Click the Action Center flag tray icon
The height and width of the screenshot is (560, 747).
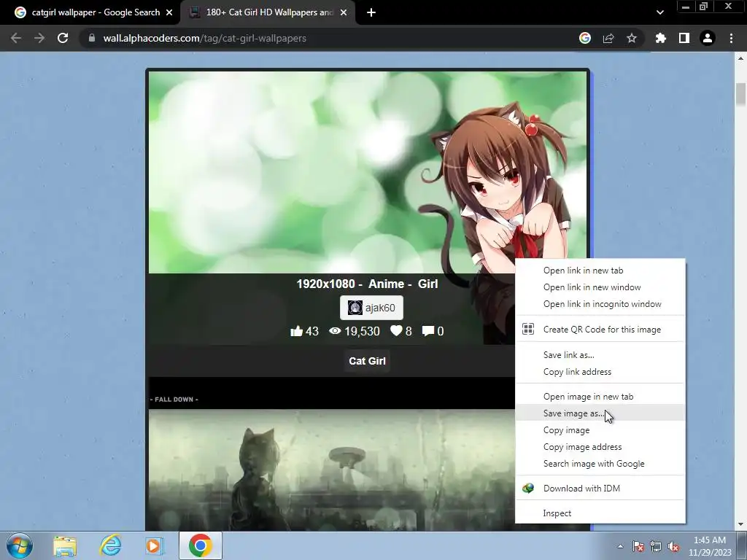pos(638,546)
